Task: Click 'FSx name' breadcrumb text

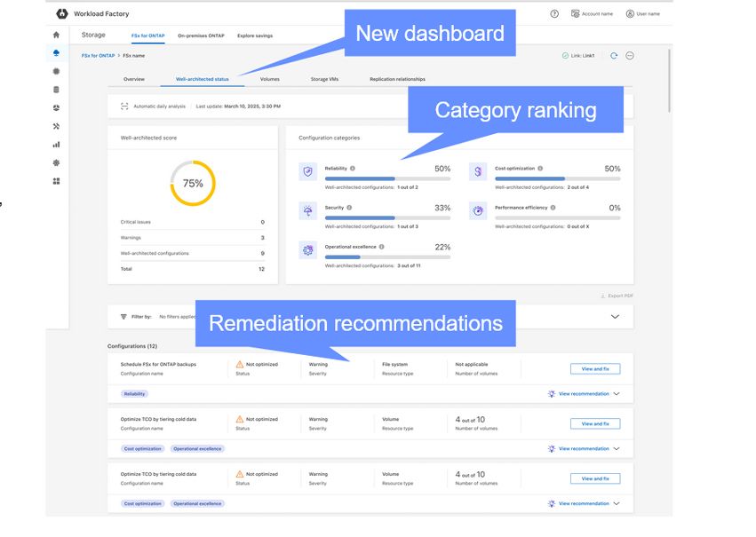Action: click(x=133, y=55)
